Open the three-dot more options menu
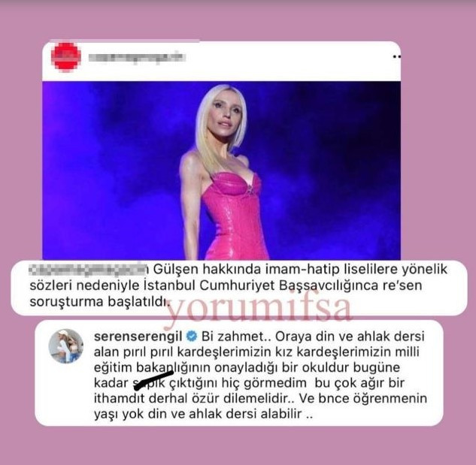The height and width of the screenshot is (465, 476). pos(397,56)
